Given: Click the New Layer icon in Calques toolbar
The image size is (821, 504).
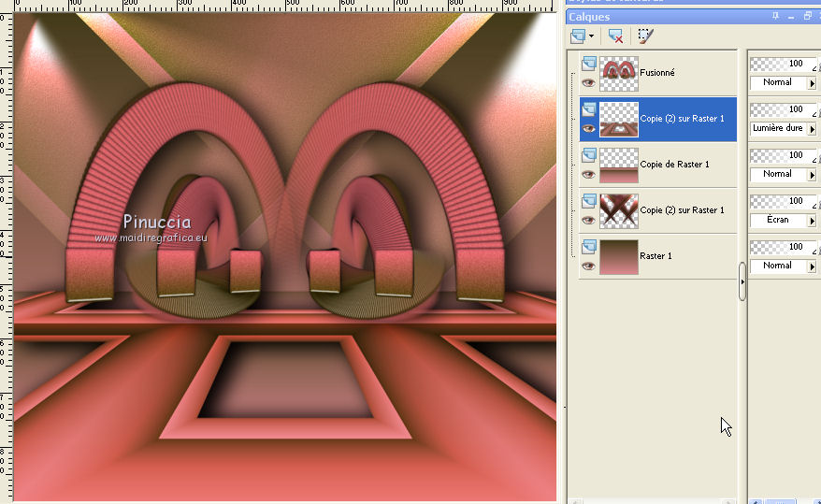Looking at the screenshot, I should point(578,36).
